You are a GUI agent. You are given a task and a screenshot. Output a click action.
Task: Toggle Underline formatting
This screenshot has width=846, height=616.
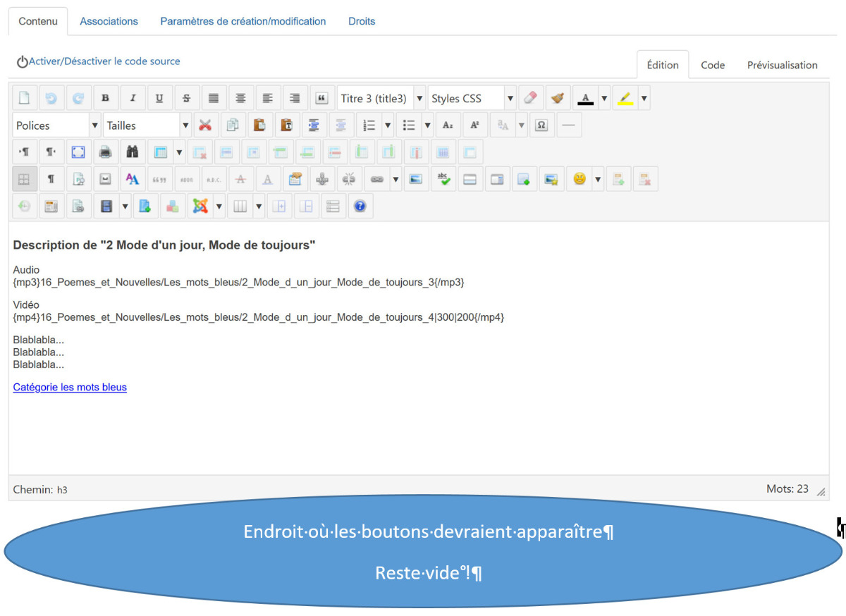(x=159, y=98)
